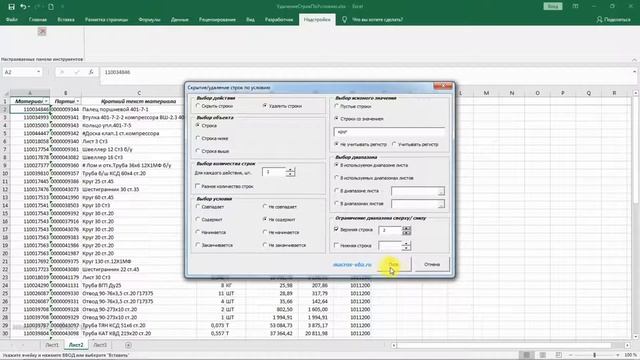This screenshot has width=640, height=360.
Task: Open the Формулы ribbon tab
Action: [x=149, y=19]
